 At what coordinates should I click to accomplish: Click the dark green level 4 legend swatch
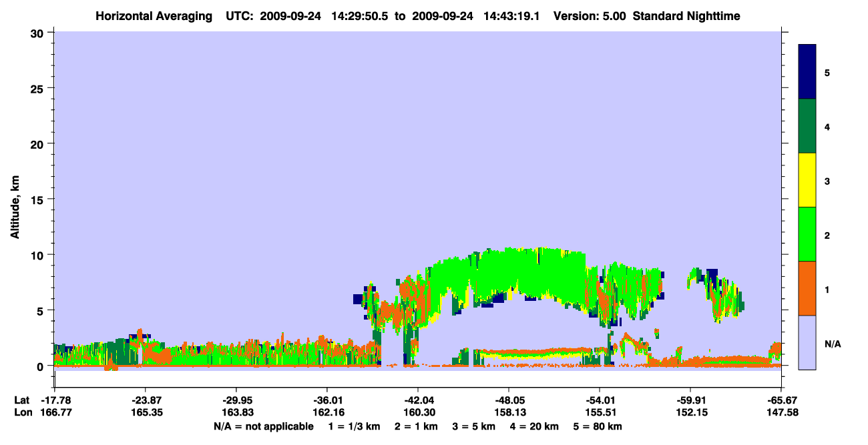[807, 126]
